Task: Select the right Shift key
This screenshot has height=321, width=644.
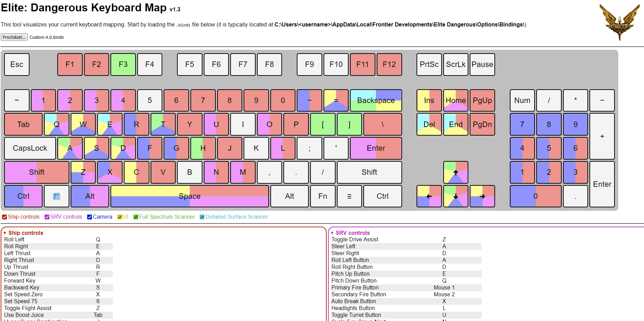Action: [x=369, y=172]
